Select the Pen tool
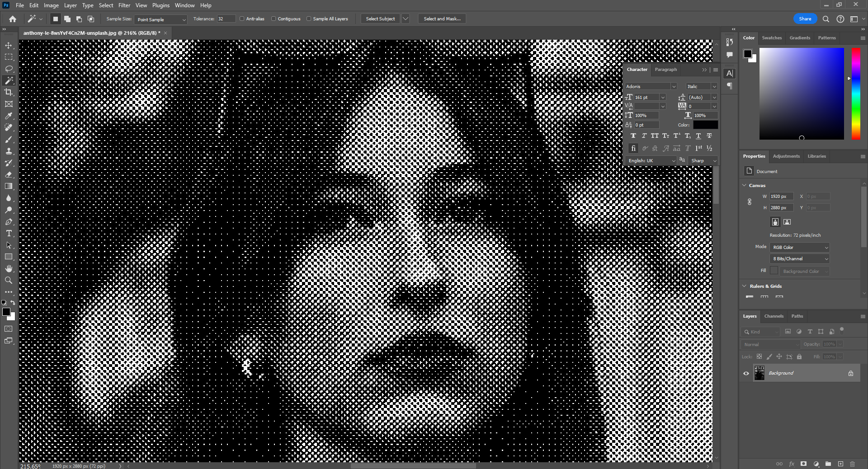The width and height of the screenshot is (868, 469). [9, 221]
